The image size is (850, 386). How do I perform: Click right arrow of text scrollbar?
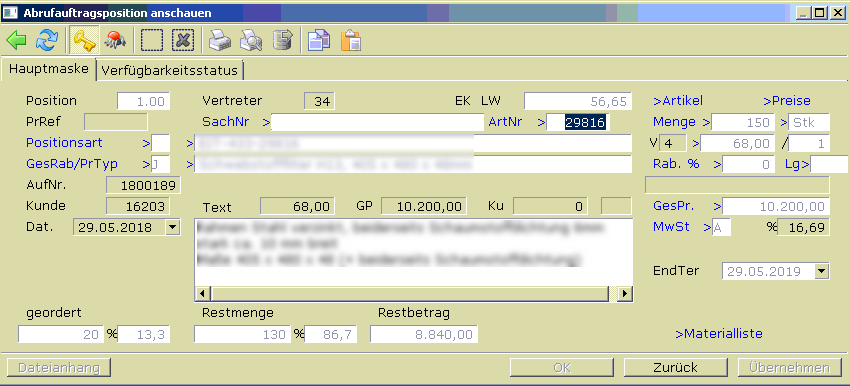coord(625,294)
